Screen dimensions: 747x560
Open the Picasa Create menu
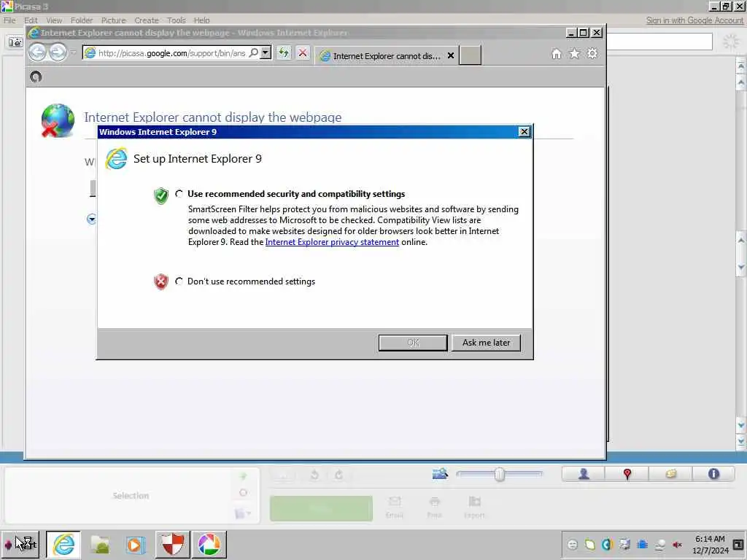[146, 20]
